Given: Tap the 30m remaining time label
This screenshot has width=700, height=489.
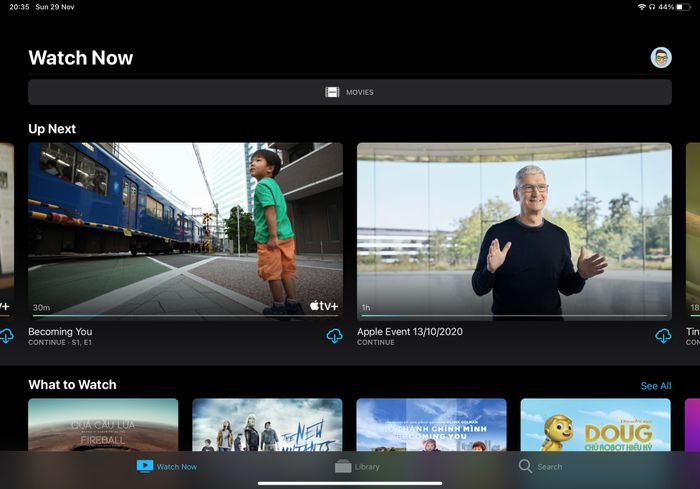Looking at the screenshot, I should coord(41,307).
